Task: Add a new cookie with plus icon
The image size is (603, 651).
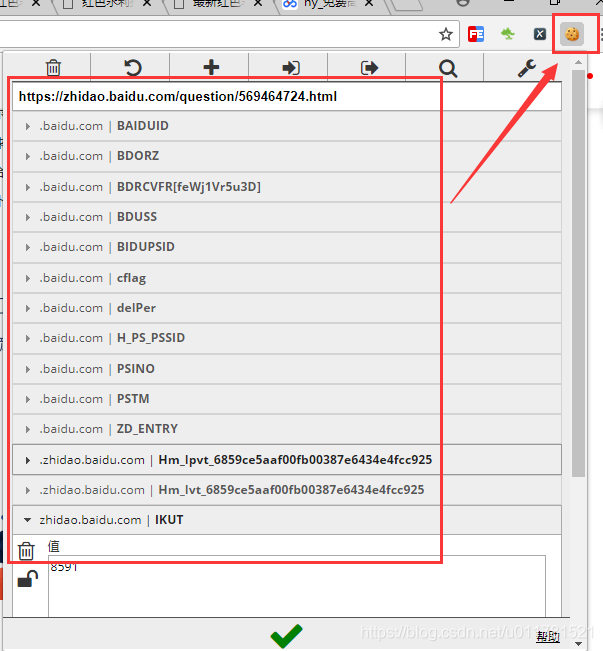Action: click(211, 67)
